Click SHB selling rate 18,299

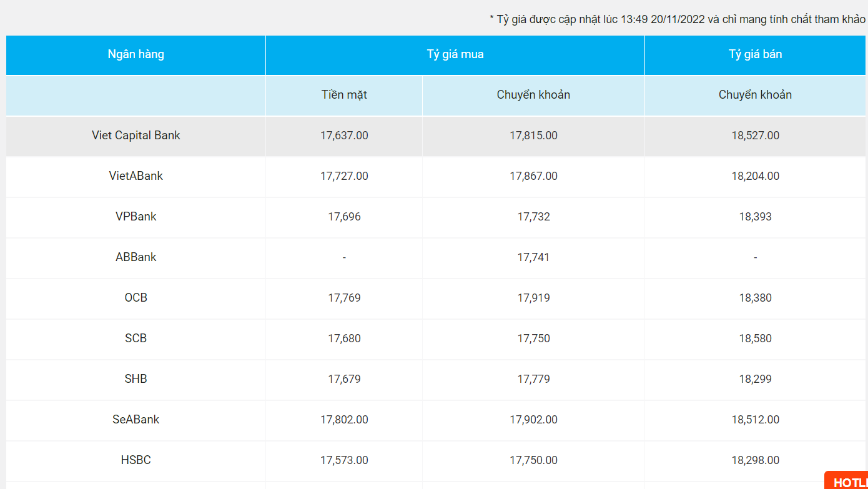click(x=755, y=379)
